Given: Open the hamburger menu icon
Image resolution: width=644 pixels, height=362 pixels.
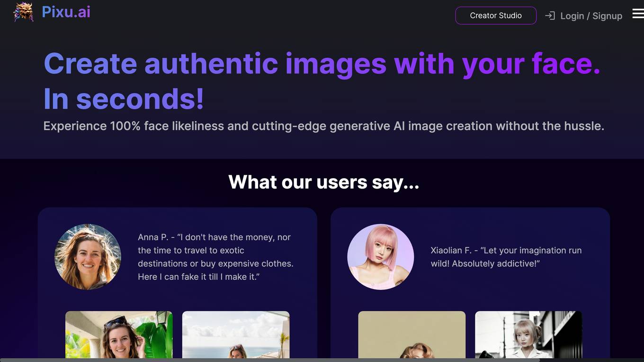Looking at the screenshot, I should pos(638,13).
